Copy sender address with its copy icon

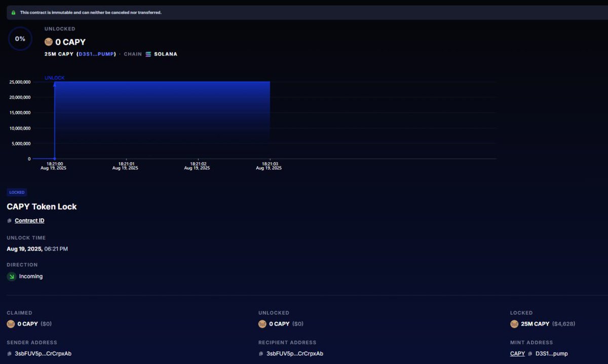tap(10, 354)
